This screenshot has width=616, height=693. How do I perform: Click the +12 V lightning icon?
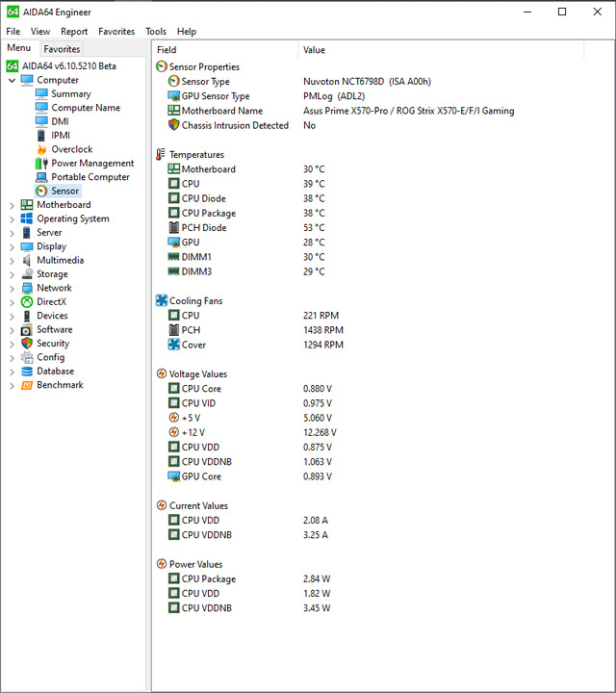174,432
